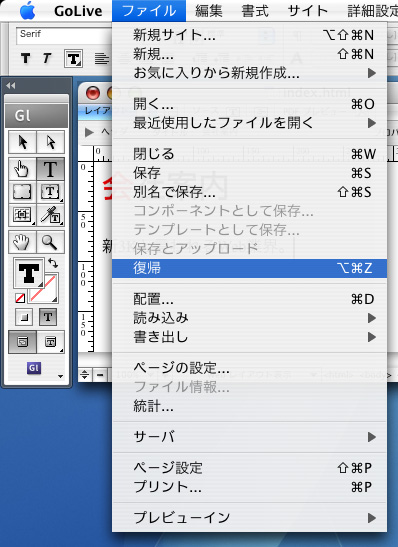The height and width of the screenshot is (547, 398).
Task: Open the GoLive application menu
Action: coord(78,11)
